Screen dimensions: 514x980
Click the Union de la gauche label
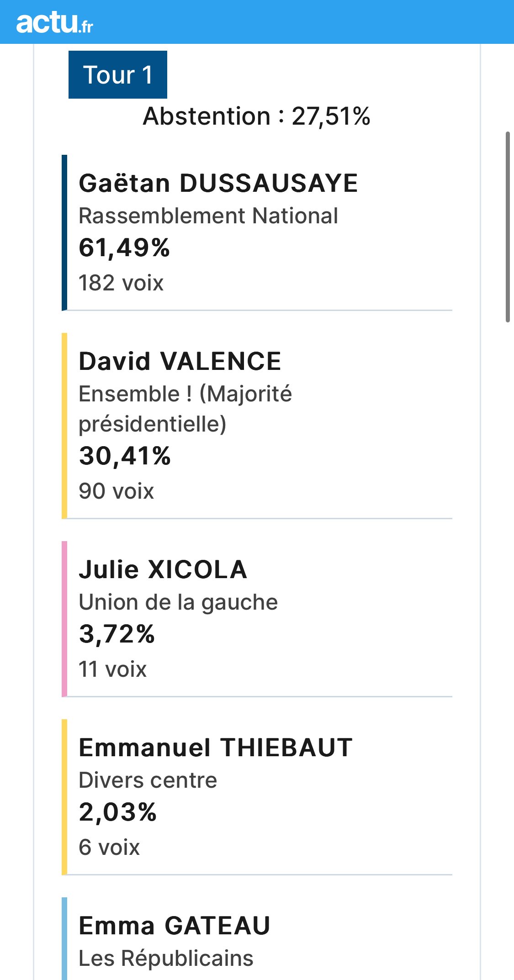(178, 602)
